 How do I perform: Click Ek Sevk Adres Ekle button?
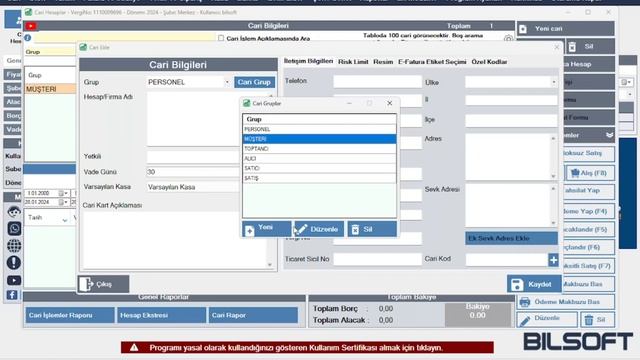point(511,238)
